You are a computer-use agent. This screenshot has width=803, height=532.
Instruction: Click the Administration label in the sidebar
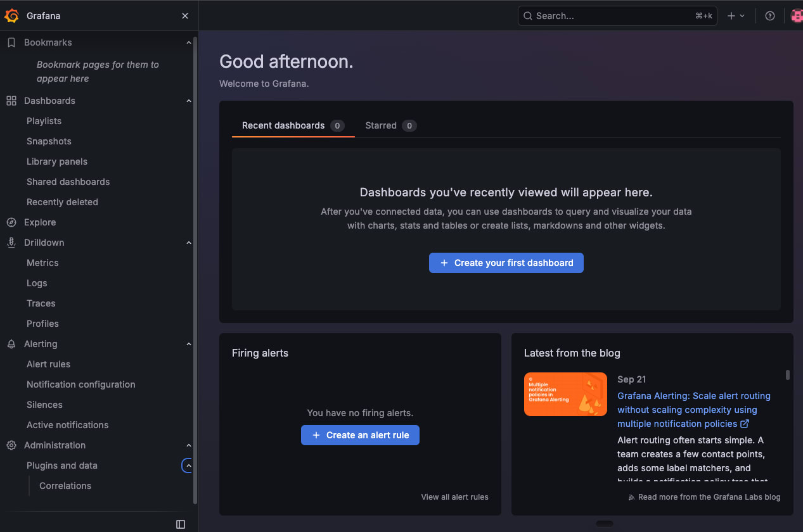(55, 445)
